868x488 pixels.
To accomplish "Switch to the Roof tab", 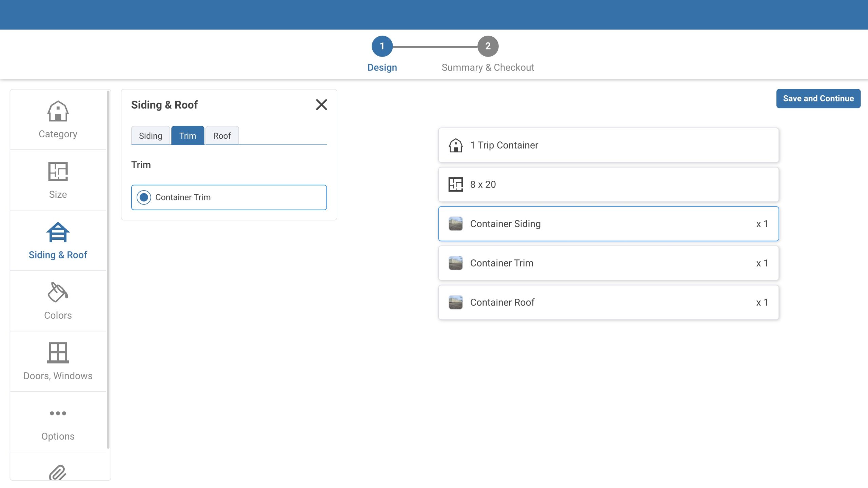I will pos(222,136).
